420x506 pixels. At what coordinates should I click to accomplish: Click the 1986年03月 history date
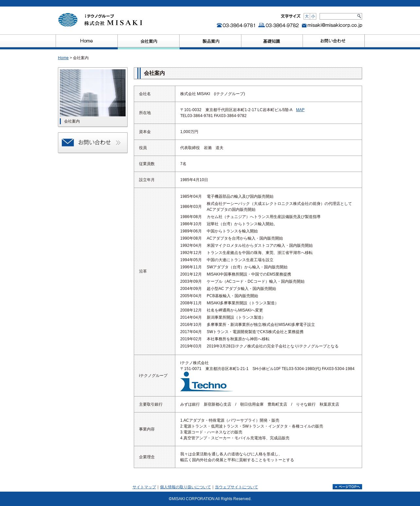coord(191,207)
